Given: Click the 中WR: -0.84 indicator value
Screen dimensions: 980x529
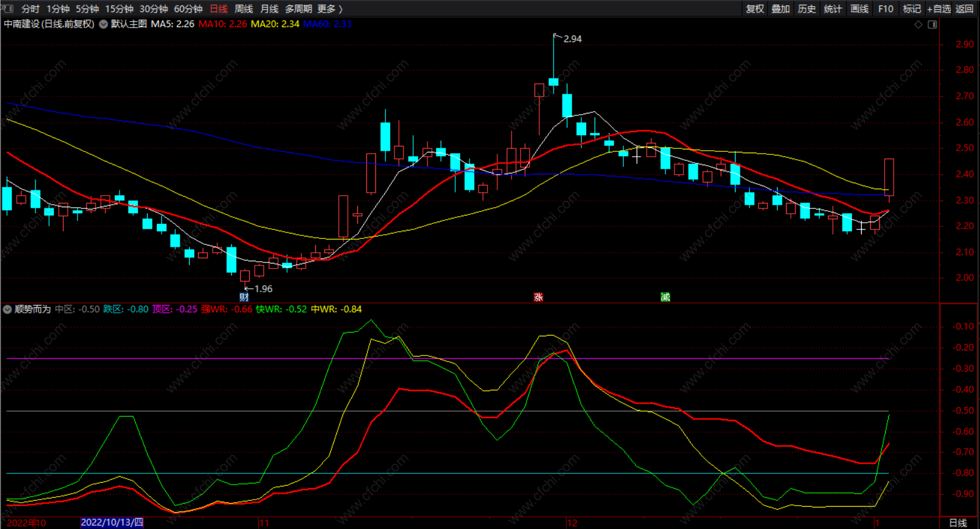Looking at the screenshot, I should [336, 309].
